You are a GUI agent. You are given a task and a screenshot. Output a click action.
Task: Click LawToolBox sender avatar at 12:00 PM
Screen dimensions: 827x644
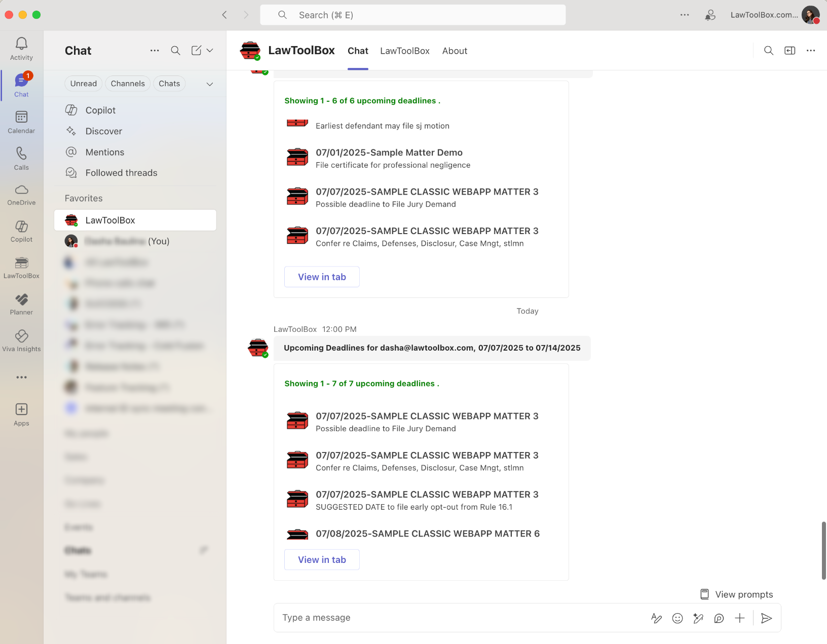(258, 348)
